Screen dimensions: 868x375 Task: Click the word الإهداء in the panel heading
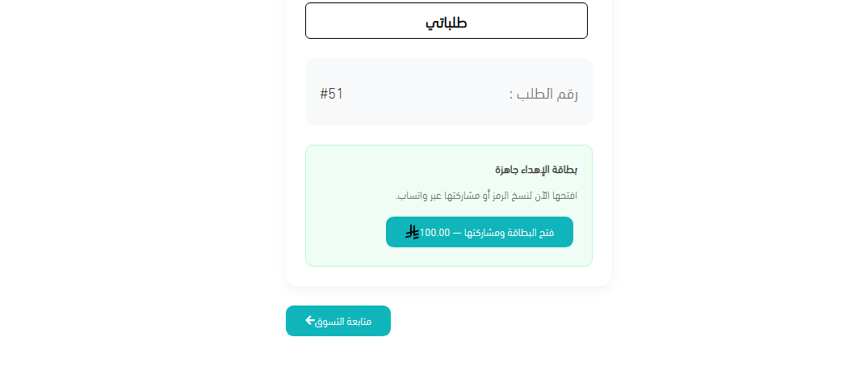pos(534,170)
